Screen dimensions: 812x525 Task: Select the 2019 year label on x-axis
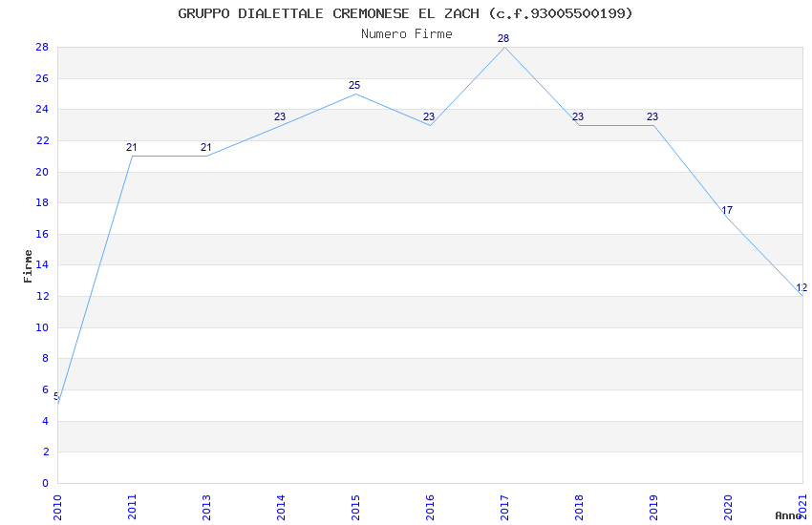click(653, 508)
